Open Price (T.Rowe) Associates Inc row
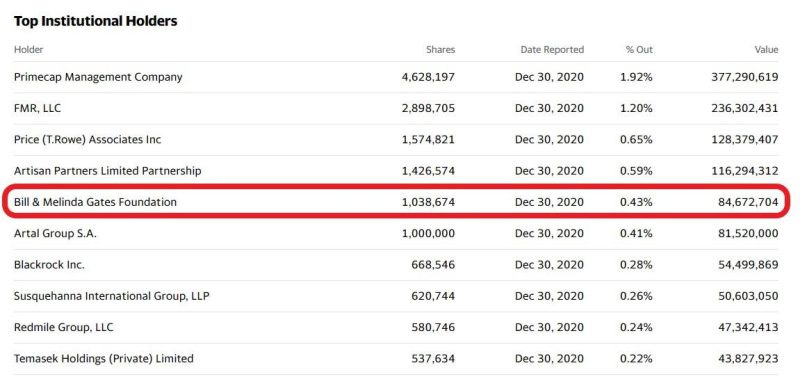 click(x=87, y=139)
